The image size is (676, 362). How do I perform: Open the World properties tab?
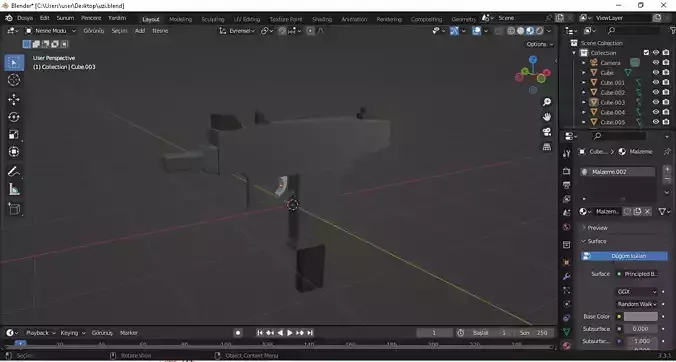pos(566,227)
